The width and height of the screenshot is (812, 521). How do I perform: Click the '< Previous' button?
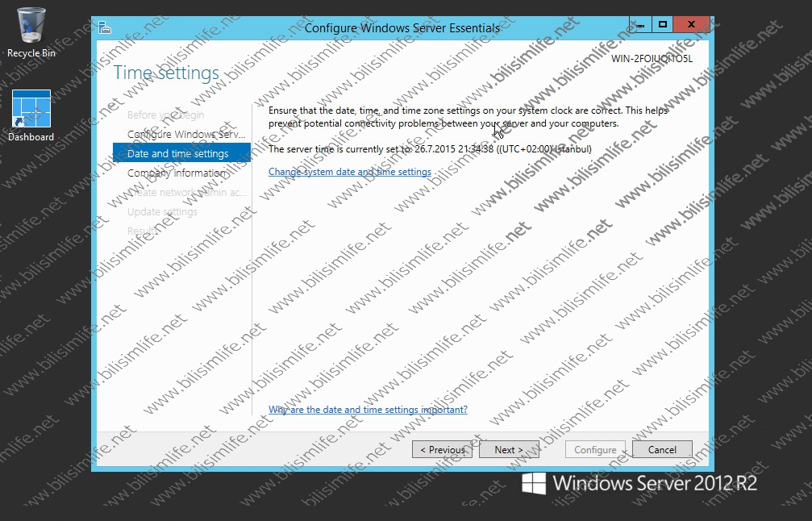(x=442, y=449)
